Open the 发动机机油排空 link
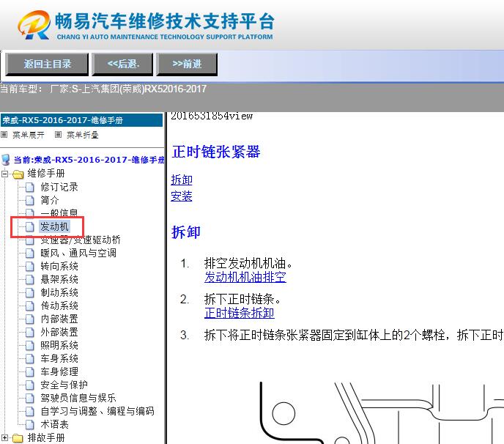Screen dimensions: 504x444 pyautogui.click(x=245, y=277)
